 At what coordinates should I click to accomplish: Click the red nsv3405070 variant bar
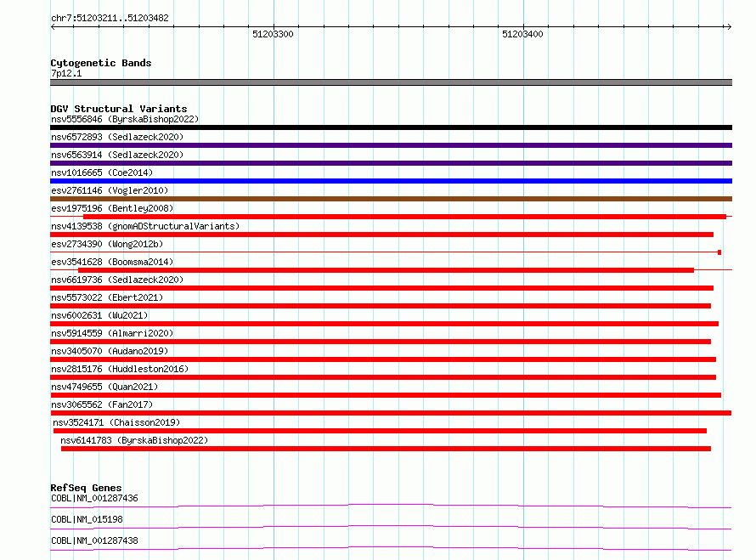(383, 359)
